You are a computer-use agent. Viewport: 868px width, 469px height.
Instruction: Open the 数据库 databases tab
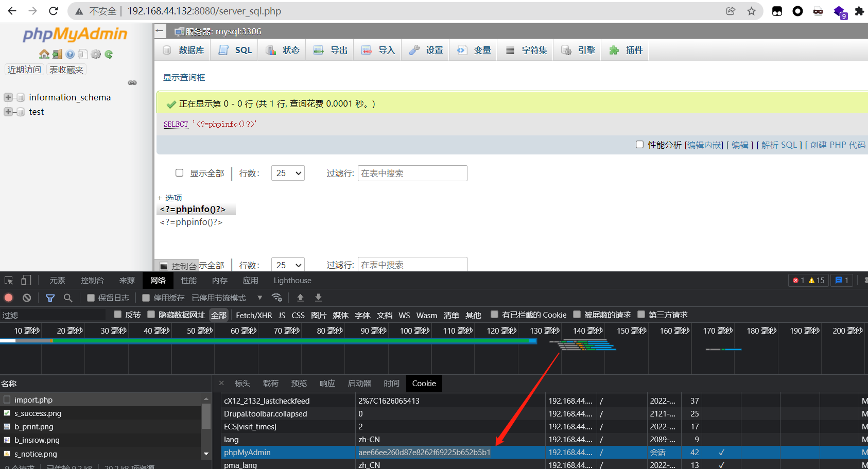pos(184,50)
